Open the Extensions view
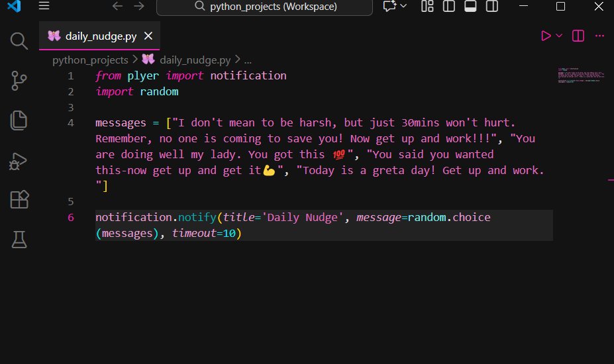 [x=19, y=199]
